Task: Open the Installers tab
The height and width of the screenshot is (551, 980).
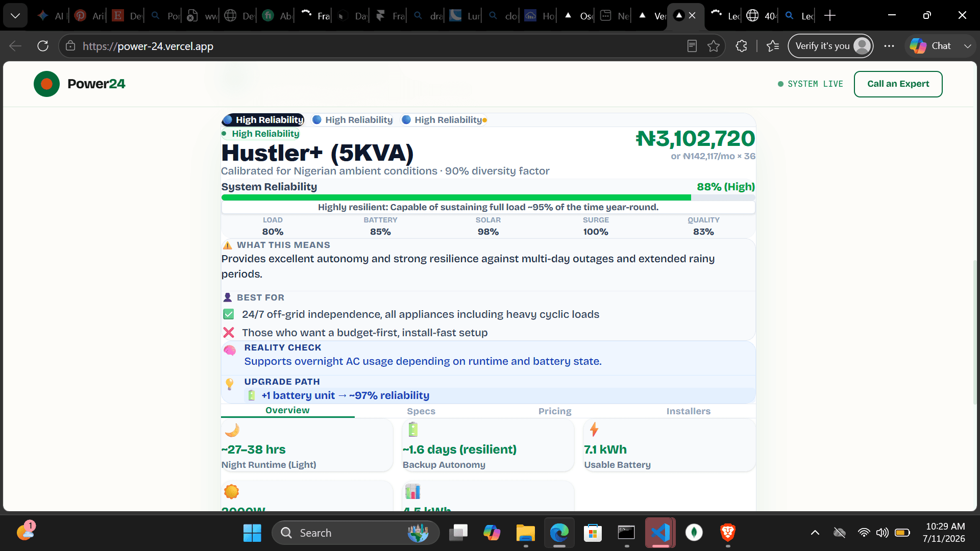Action: pyautogui.click(x=688, y=411)
